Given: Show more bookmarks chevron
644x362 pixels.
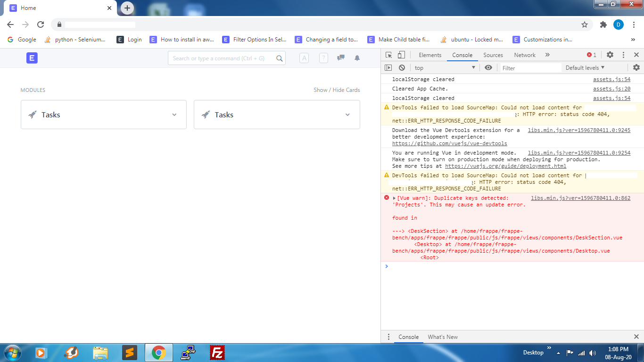Looking at the screenshot, I should tap(633, 40).
